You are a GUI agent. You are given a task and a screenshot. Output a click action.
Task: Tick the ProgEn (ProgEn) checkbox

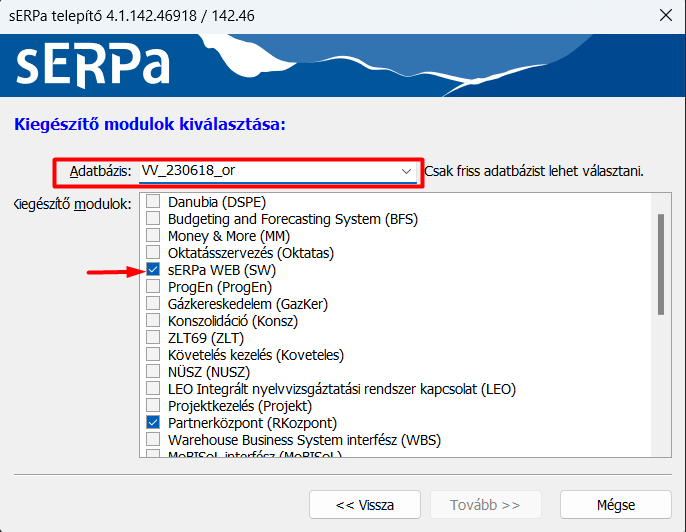pos(153,287)
